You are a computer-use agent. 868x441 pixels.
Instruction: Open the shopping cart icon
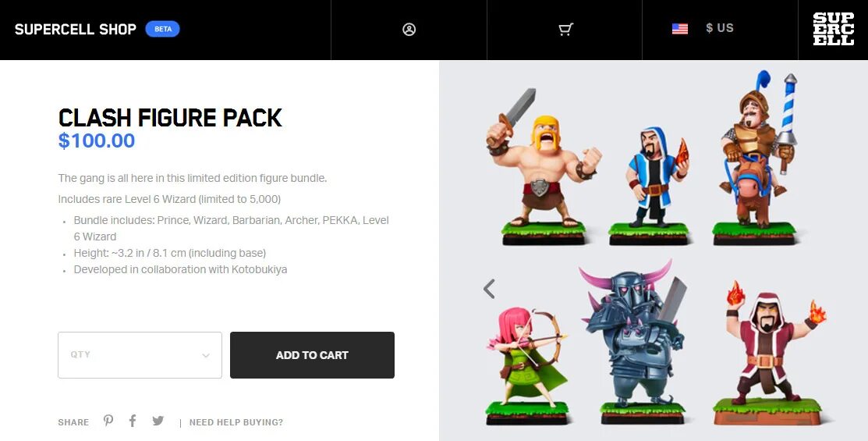point(565,30)
